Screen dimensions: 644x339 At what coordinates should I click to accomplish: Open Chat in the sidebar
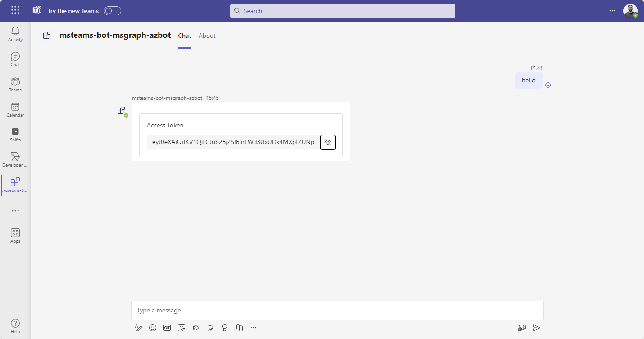pyautogui.click(x=15, y=59)
